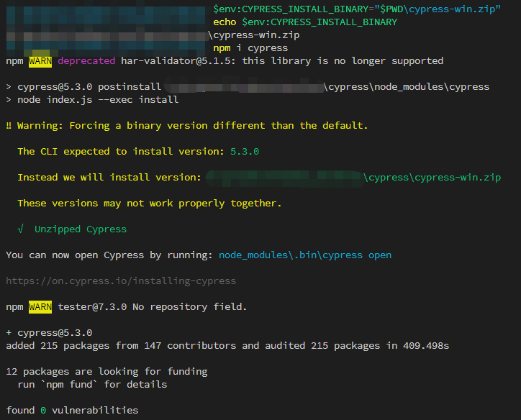Click "The CLI expected to install version:" text
This screenshot has width=521, height=420.
point(121,152)
